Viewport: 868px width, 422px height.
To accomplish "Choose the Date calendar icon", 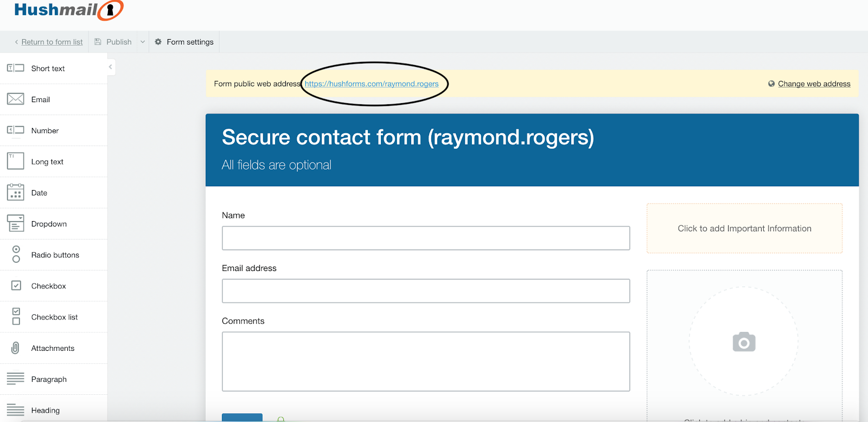I will point(15,192).
